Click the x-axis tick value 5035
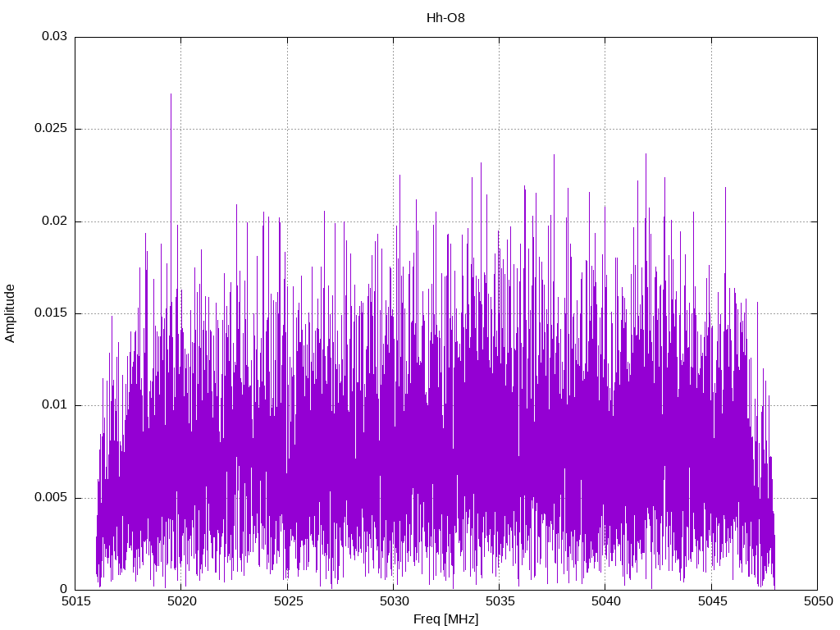The height and width of the screenshot is (630, 840). (500, 601)
